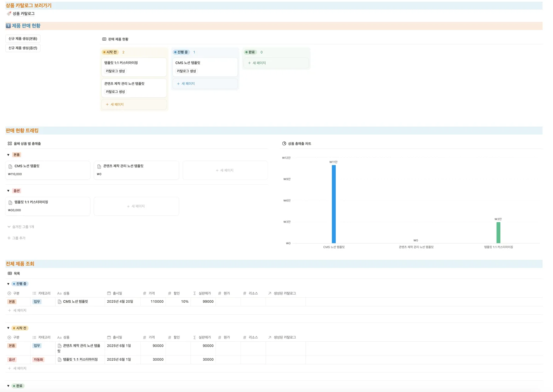
Task: Click number icon of 리소스 header in 시작 전 group
Action: (x=245, y=337)
